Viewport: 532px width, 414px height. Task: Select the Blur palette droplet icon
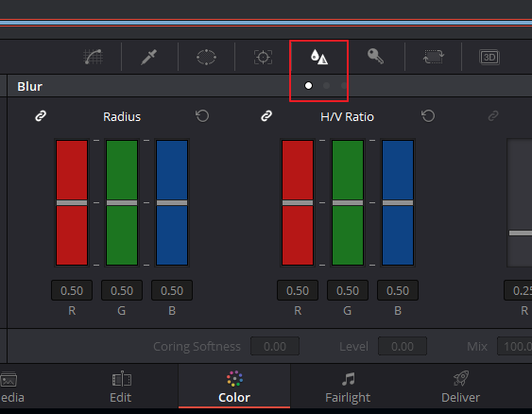click(319, 57)
